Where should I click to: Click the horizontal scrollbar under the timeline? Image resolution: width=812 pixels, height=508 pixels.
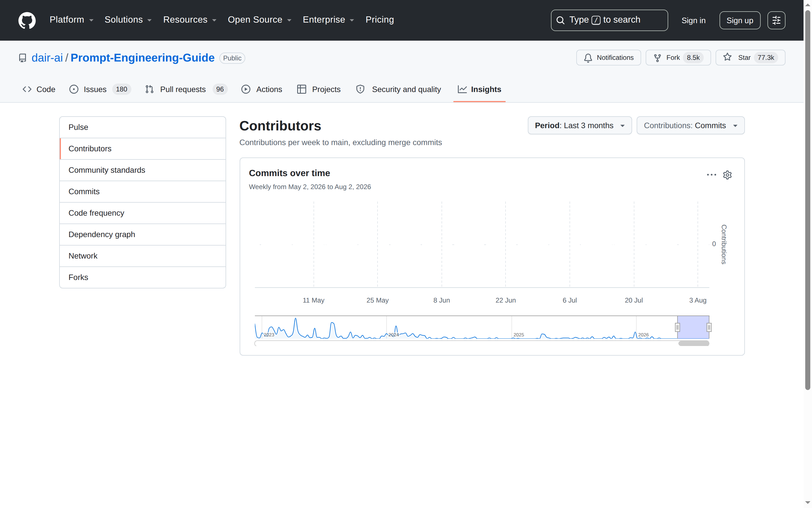tap(694, 343)
